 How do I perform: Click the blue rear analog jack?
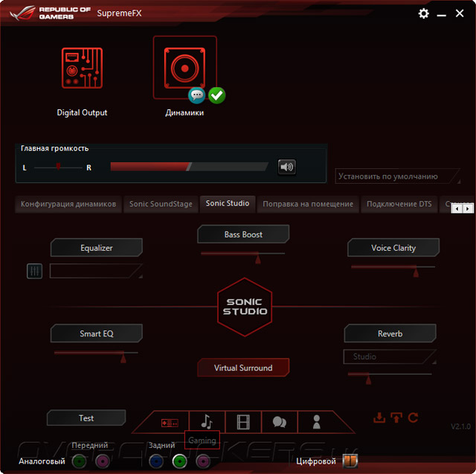(156, 461)
